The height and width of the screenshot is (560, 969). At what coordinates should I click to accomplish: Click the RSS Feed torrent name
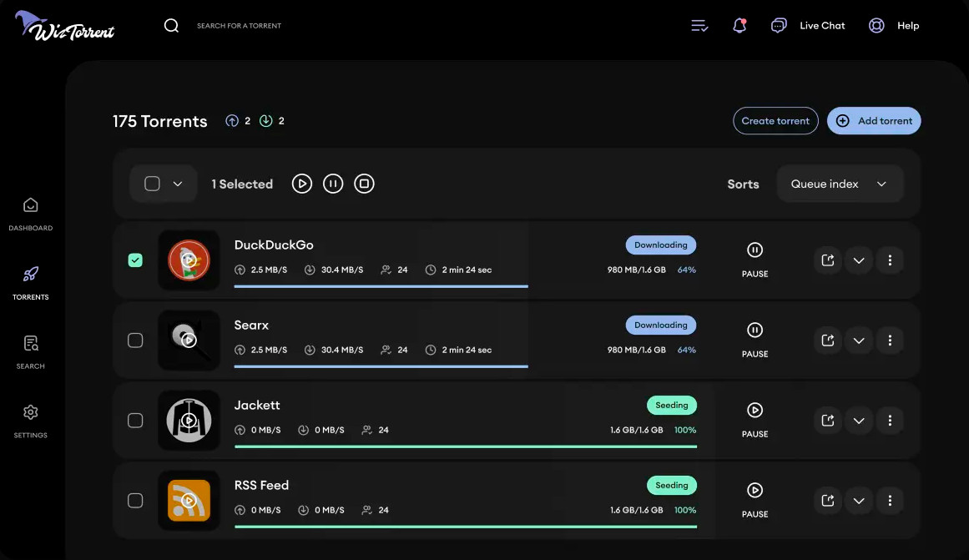(x=261, y=485)
